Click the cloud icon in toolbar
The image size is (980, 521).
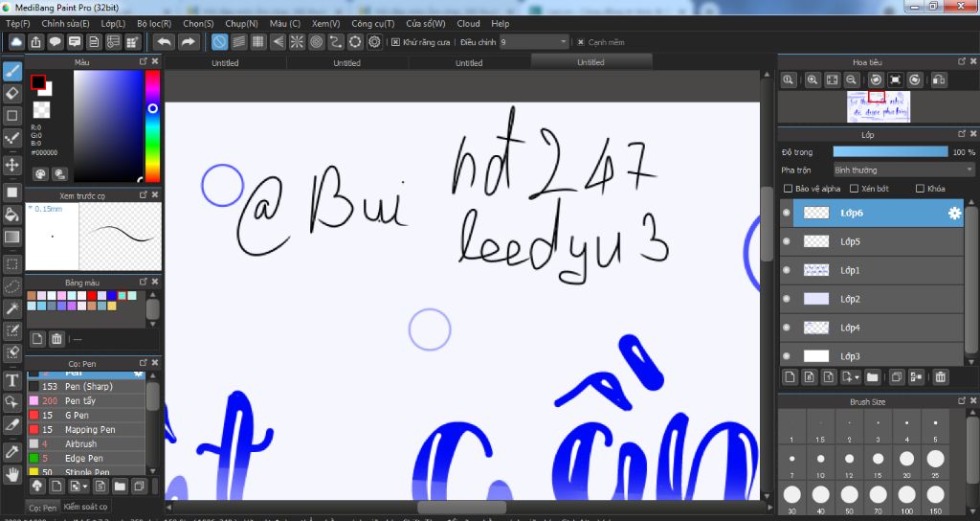click(x=16, y=42)
